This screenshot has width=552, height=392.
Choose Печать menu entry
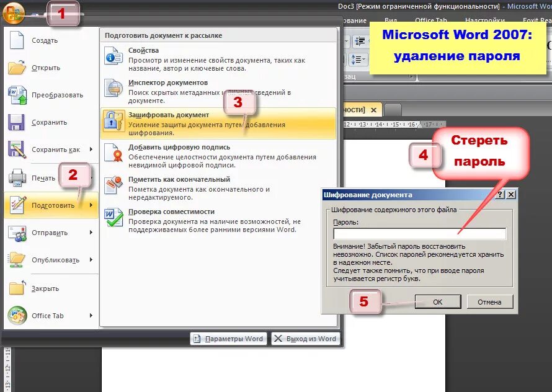[51, 177]
